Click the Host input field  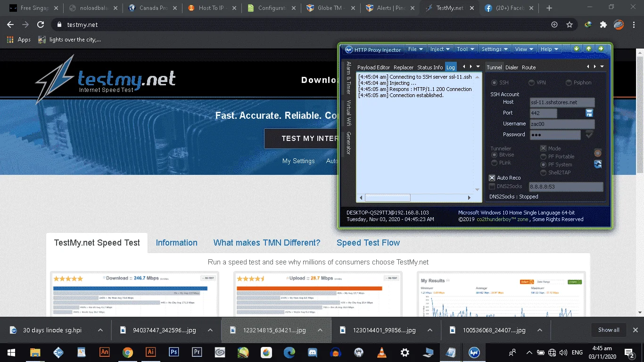coord(562,102)
